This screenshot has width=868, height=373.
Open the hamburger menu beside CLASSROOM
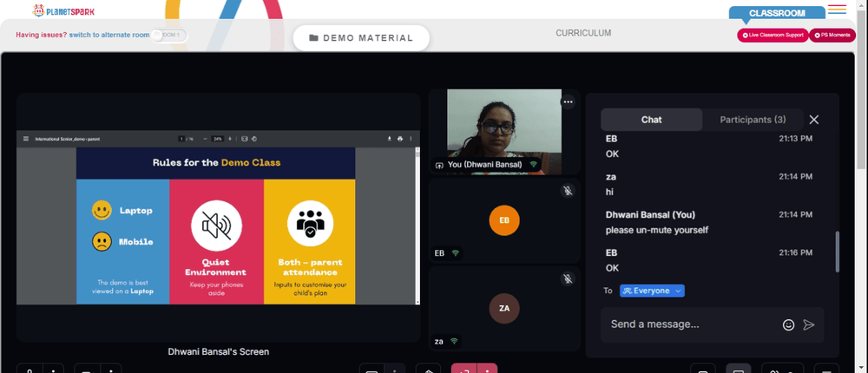coord(837,10)
